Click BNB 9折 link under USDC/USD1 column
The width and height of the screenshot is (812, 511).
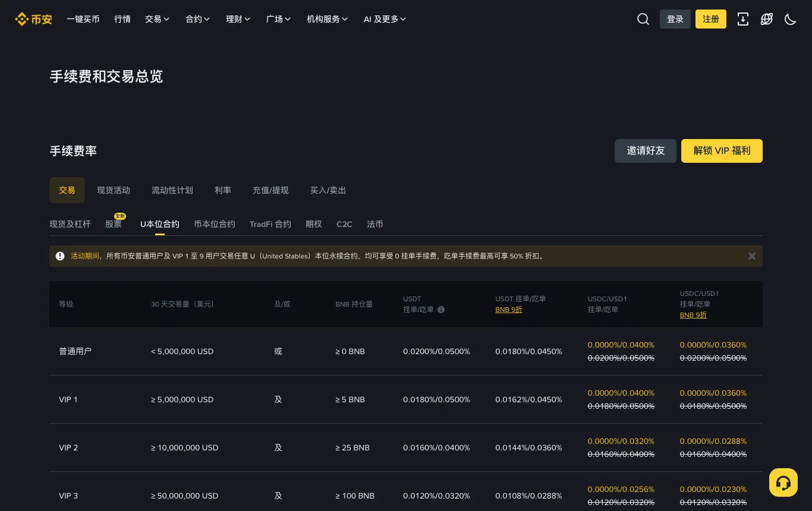point(693,315)
